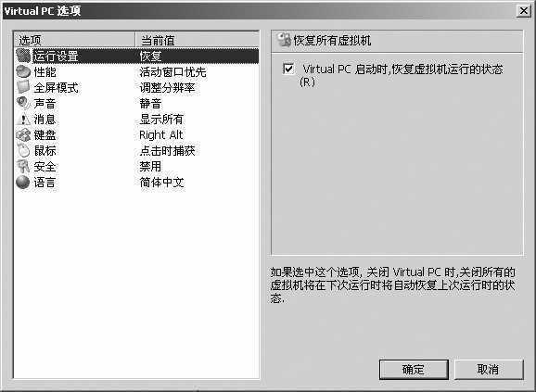Screen dimensions: 536x392
Task: Click the 鼠标 mouse icon
Action: (23, 150)
